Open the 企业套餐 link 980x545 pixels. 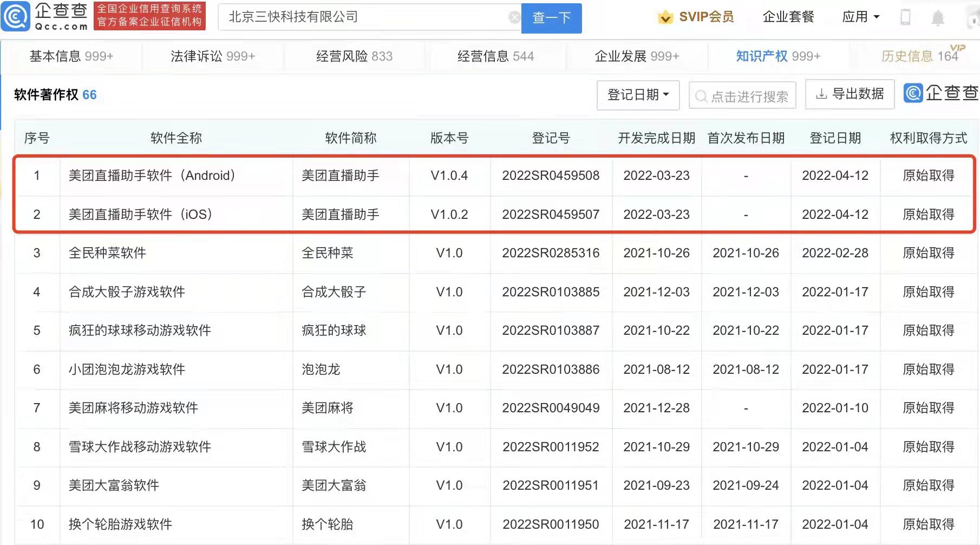coord(788,17)
